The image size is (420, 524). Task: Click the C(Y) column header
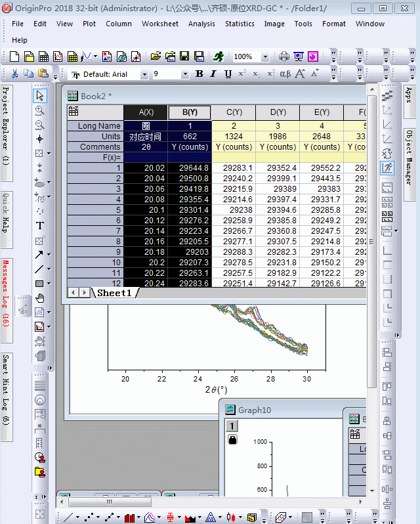tap(234, 112)
